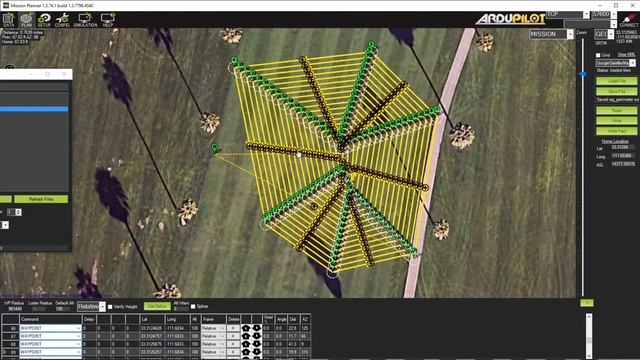Click the WP Radius input field
The width and height of the screenshot is (640, 360).
tap(16, 309)
